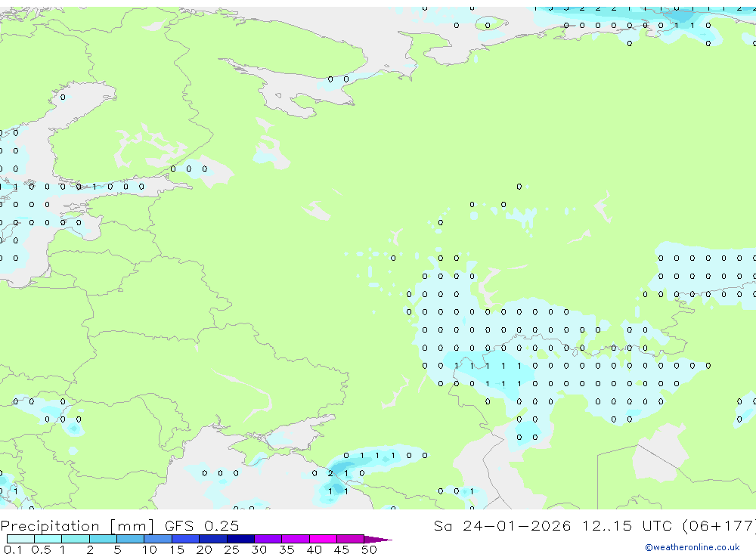Click the 20–25 mm dark blue swatch
The height and width of the screenshot is (554, 756).
pos(213,539)
